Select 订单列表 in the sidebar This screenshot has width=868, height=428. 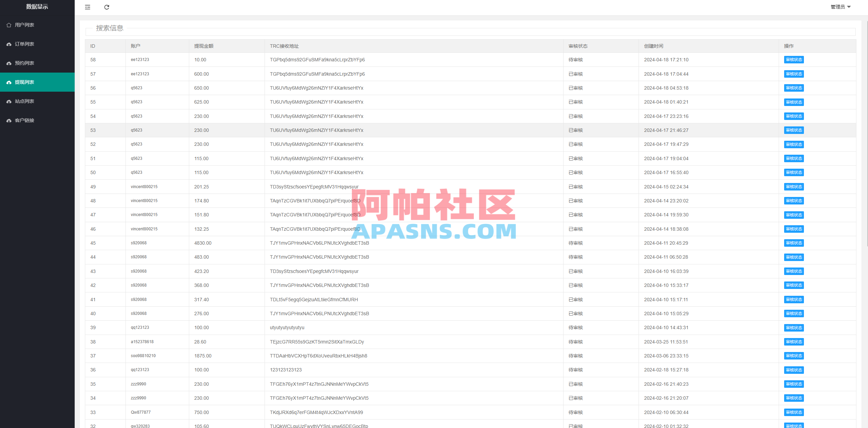point(24,44)
